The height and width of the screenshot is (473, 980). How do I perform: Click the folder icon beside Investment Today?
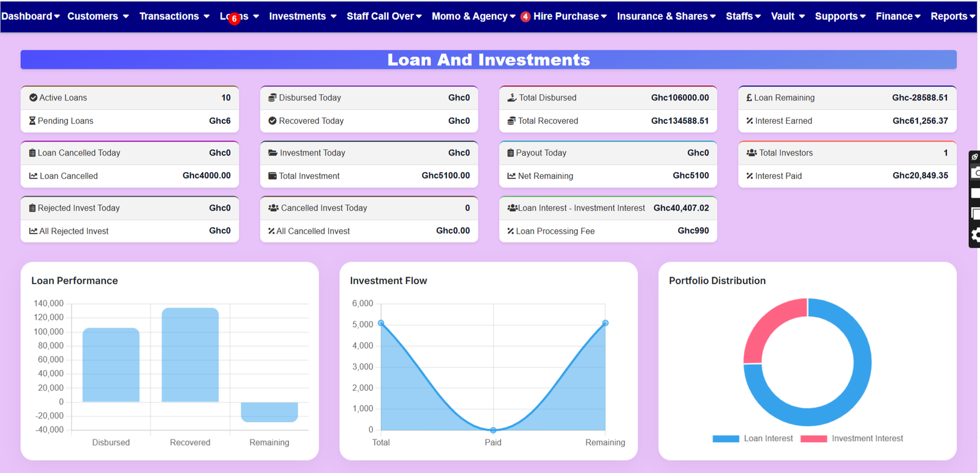coord(273,153)
